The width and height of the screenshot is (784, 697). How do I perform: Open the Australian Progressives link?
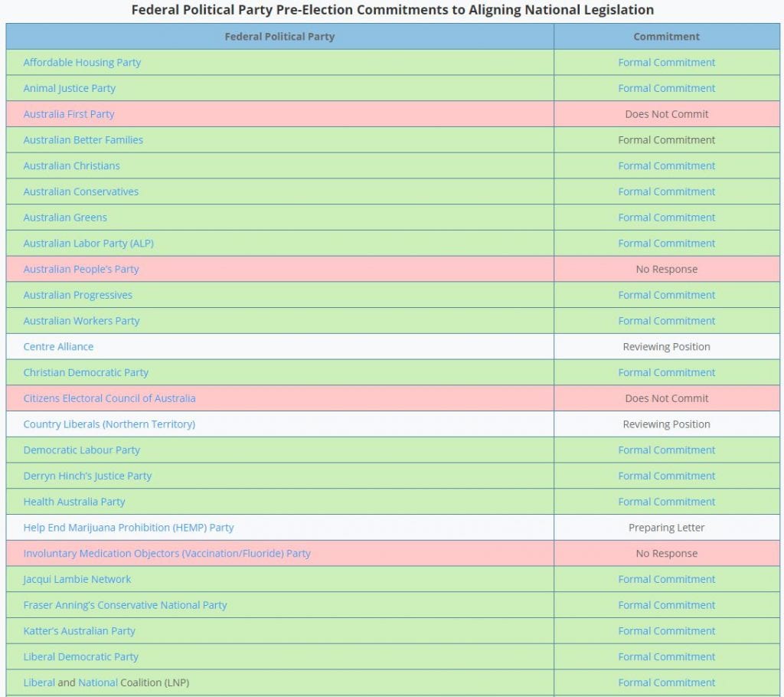pos(78,295)
